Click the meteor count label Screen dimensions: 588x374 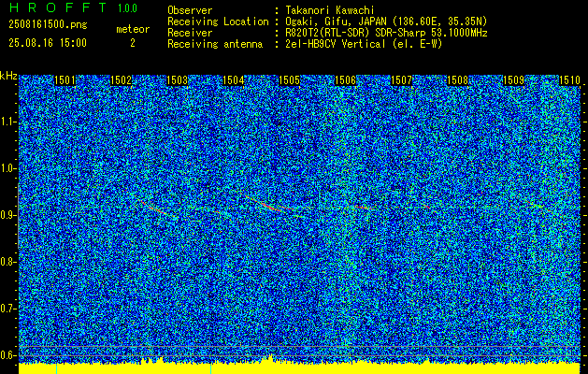click(x=133, y=29)
